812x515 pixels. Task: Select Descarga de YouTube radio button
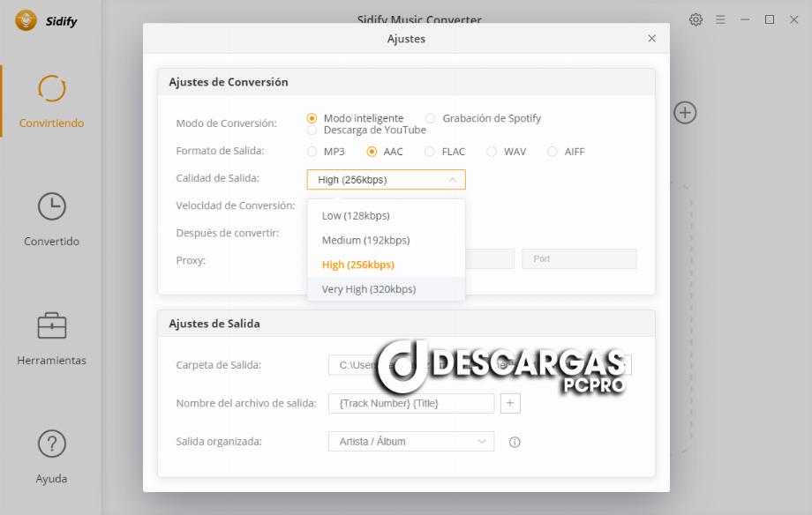coord(312,130)
